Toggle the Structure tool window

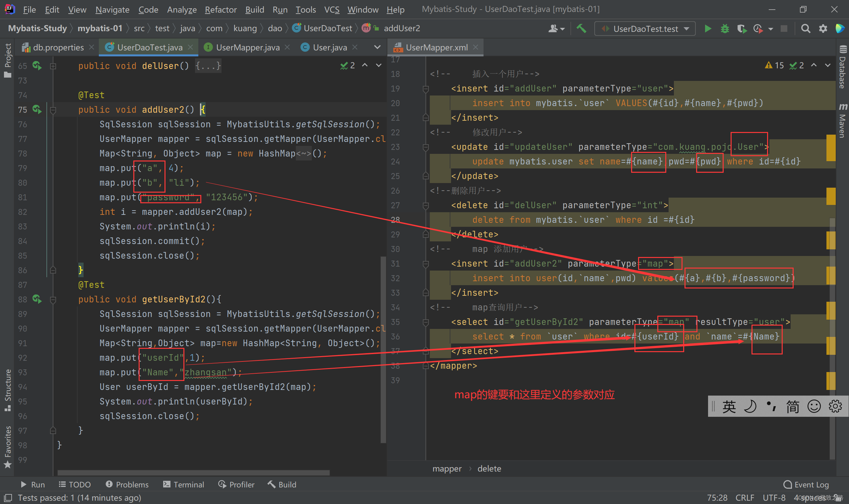[8, 390]
